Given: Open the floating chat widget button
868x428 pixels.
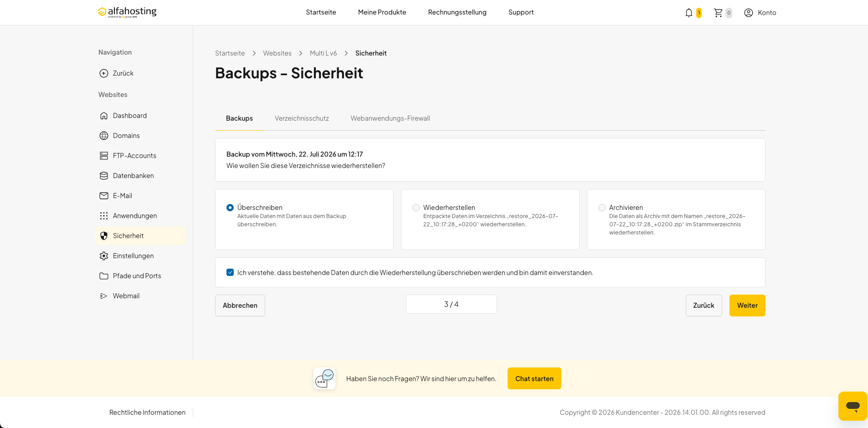Looking at the screenshot, I should click(x=853, y=406).
